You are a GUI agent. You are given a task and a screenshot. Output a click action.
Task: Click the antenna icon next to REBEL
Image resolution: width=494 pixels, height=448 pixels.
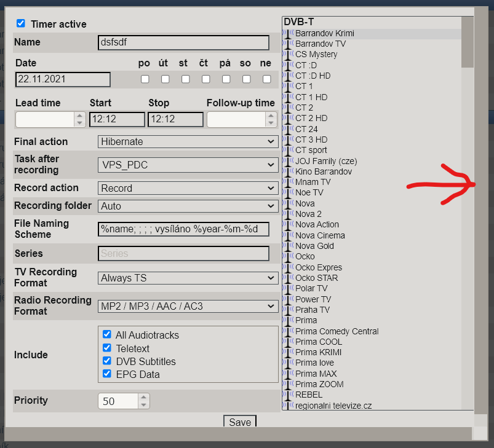click(288, 395)
